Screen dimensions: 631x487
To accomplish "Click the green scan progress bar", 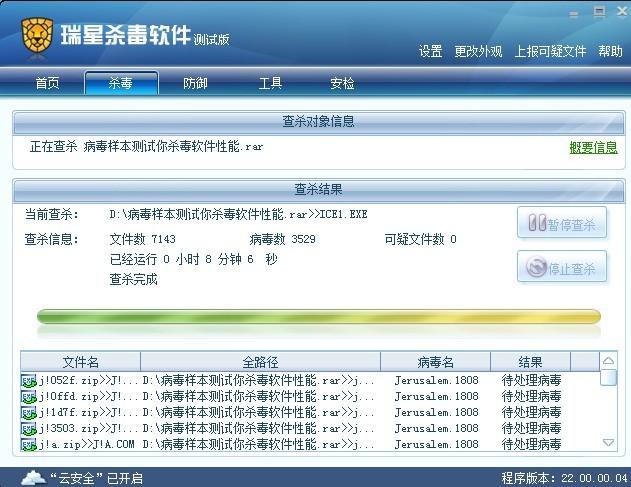I will (318, 317).
